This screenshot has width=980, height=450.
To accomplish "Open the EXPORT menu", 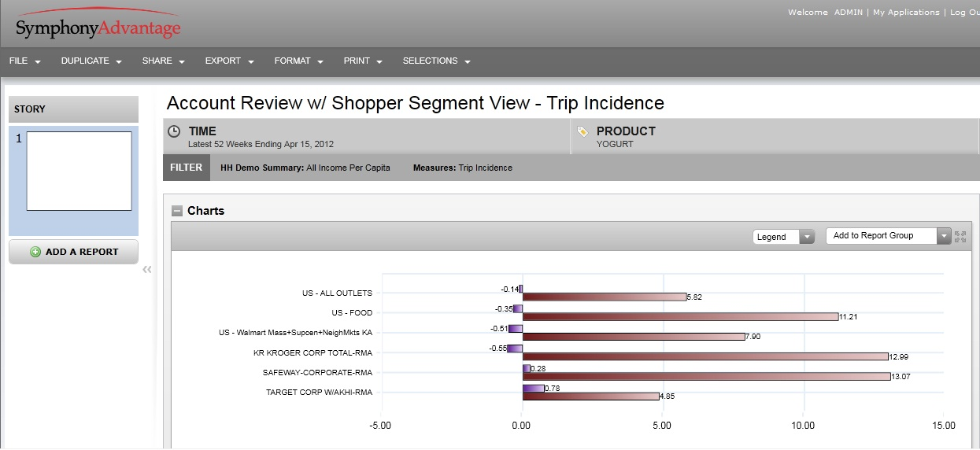I will point(229,61).
